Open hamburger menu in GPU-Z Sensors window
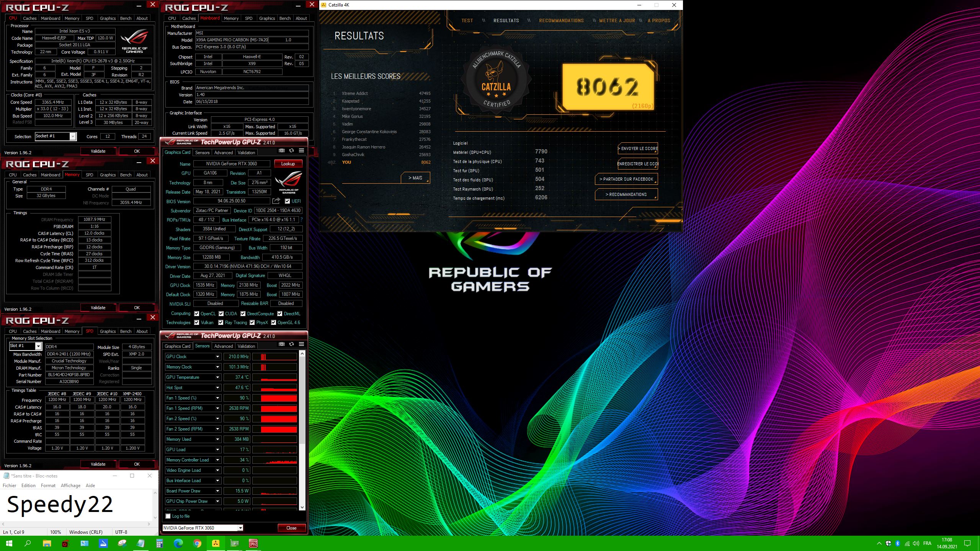980x551 pixels. (301, 344)
